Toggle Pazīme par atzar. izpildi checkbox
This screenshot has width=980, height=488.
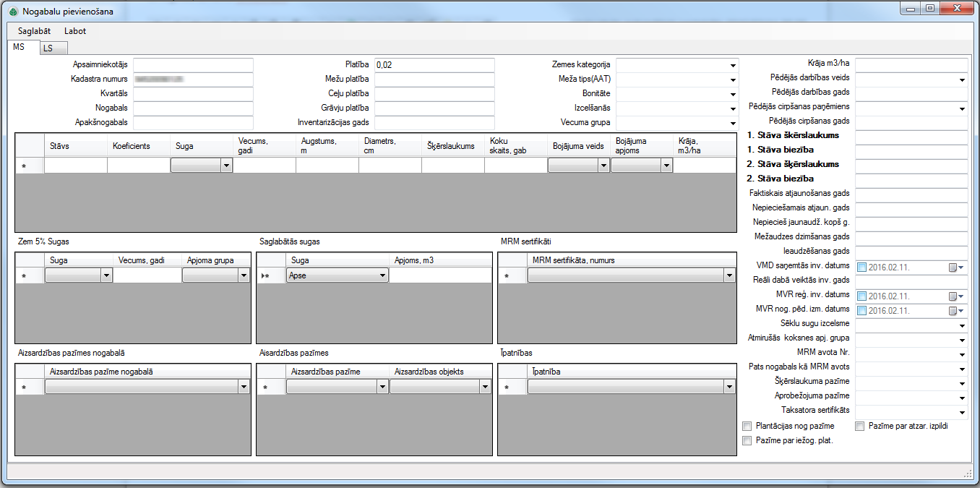pyautogui.click(x=860, y=427)
